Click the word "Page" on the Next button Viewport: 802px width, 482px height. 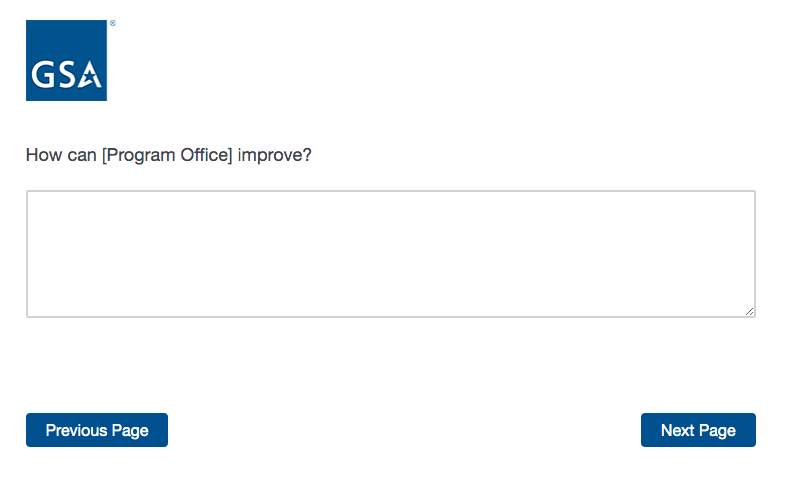tap(717, 430)
